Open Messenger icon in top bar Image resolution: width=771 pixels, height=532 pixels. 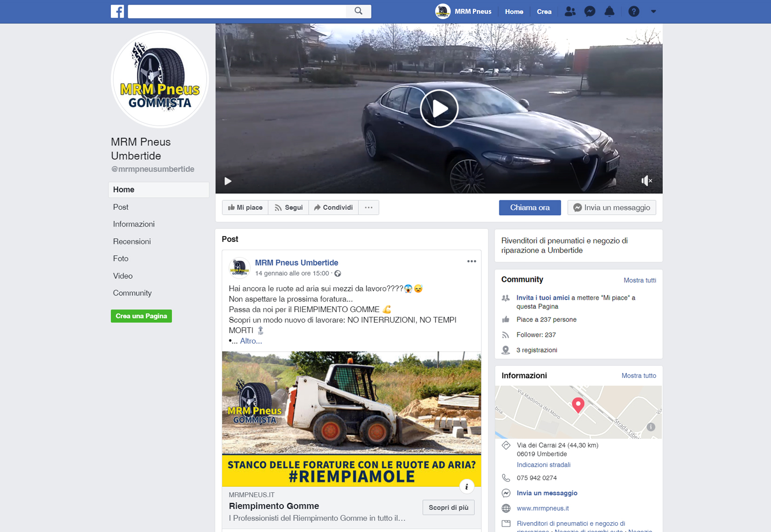tap(590, 12)
